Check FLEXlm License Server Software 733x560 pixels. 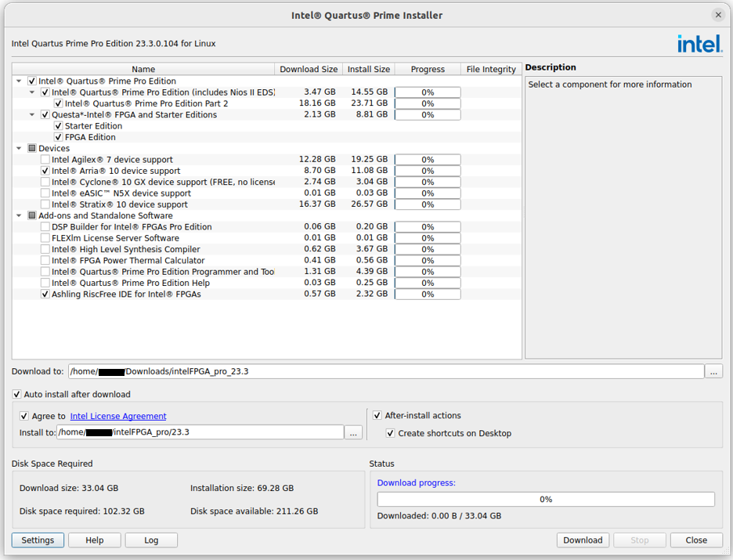click(45, 238)
